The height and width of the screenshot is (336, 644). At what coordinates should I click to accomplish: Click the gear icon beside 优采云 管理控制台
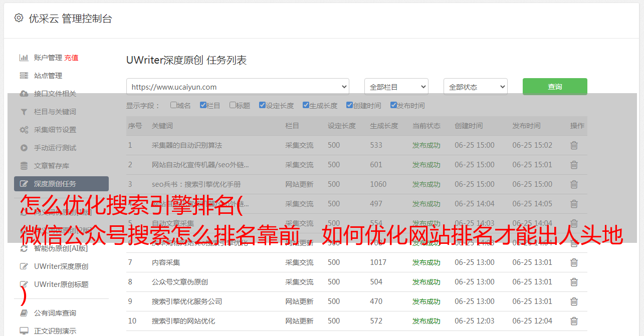point(19,18)
